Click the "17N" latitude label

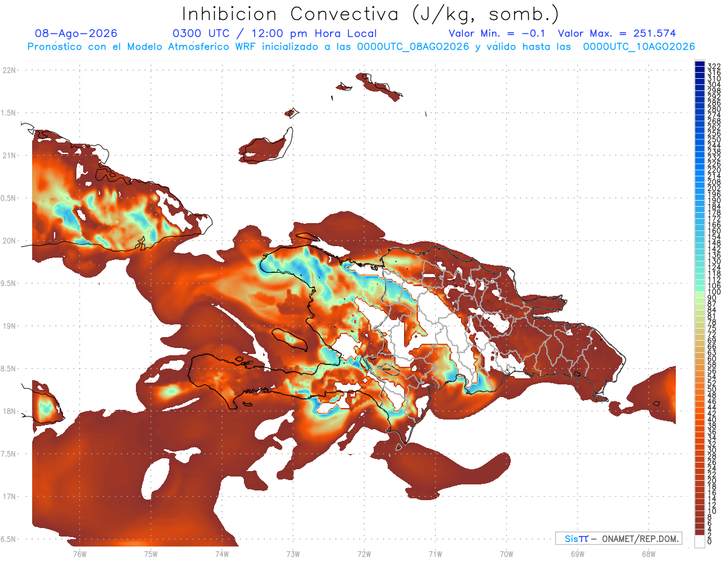tap(9, 497)
